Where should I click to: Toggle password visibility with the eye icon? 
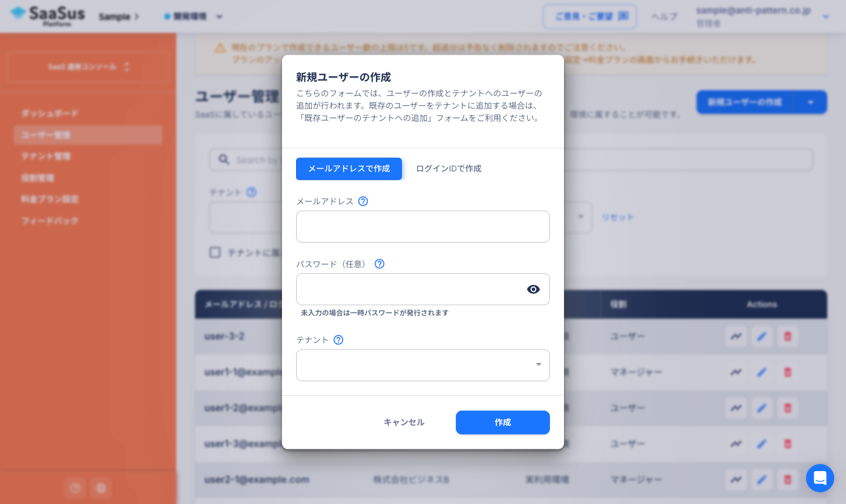point(533,289)
